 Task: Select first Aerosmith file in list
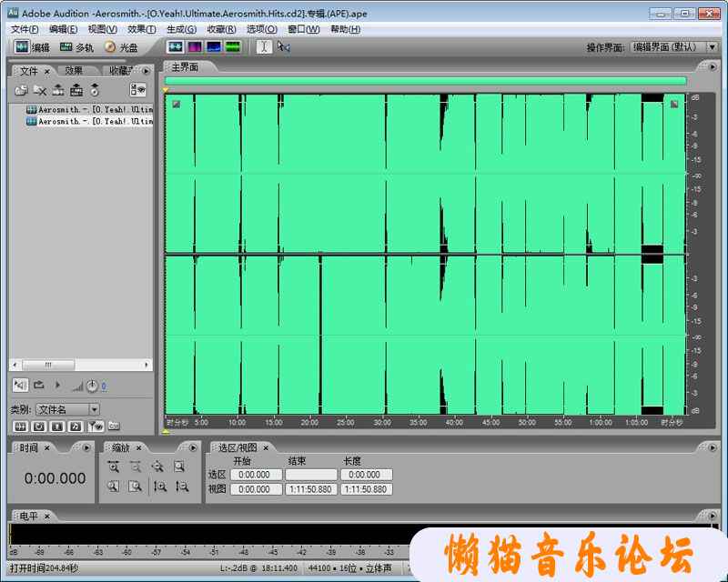pos(89,109)
